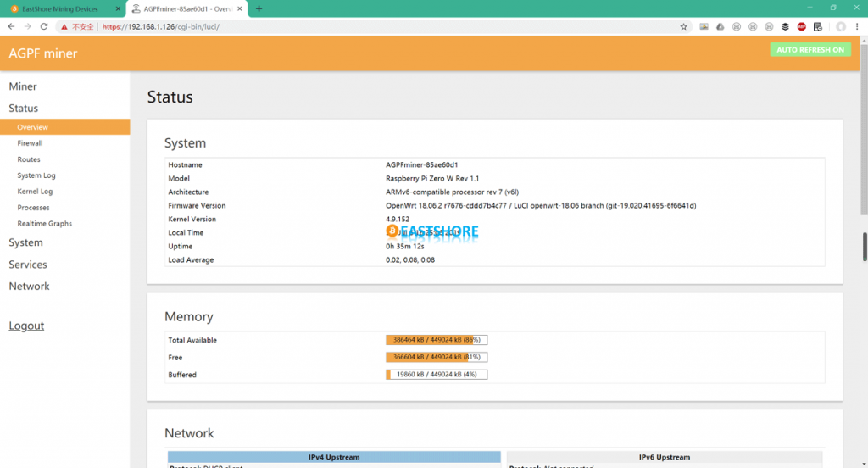Click the red ABP extension icon

(x=801, y=26)
